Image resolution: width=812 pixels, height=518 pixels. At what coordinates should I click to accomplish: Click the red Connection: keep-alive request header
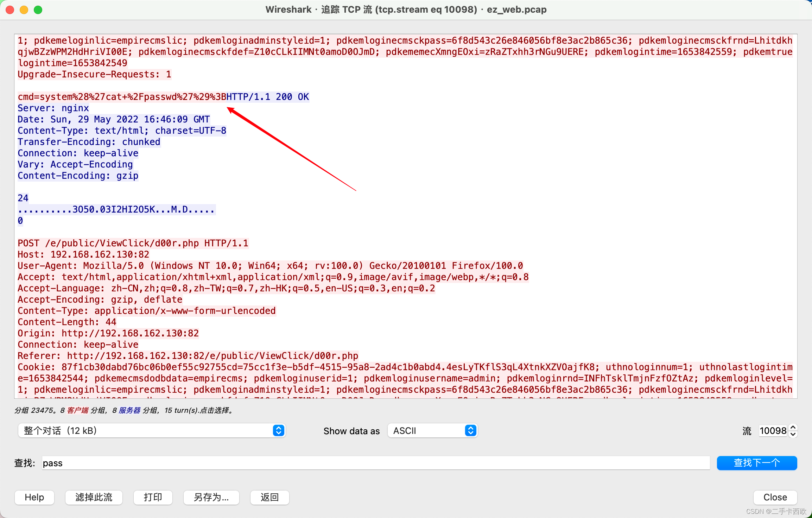[78, 345]
